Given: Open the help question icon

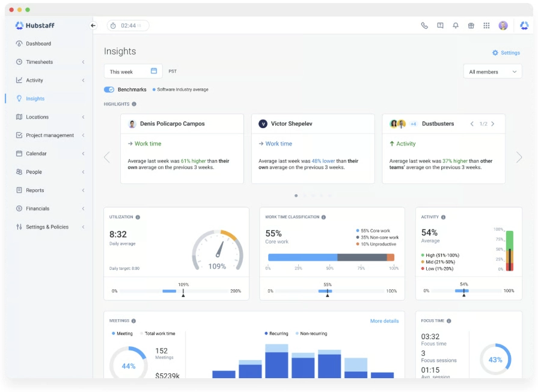Looking at the screenshot, I should click(x=440, y=25).
